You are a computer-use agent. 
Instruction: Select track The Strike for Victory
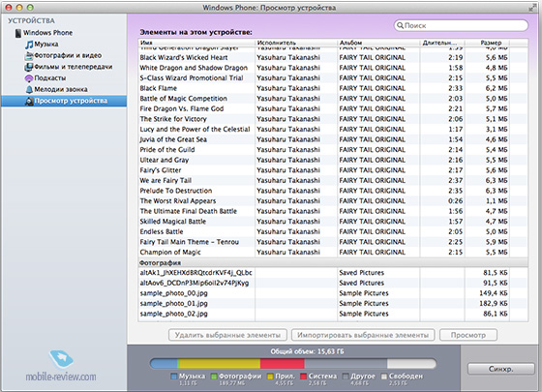333,119
